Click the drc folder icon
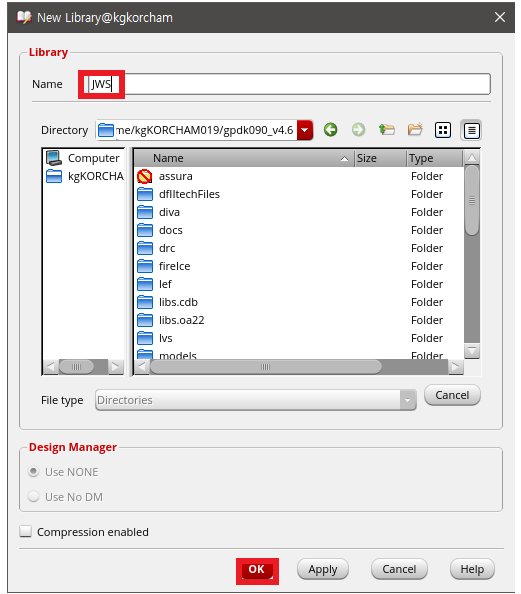This screenshot has height=594, width=521. click(x=145, y=249)
